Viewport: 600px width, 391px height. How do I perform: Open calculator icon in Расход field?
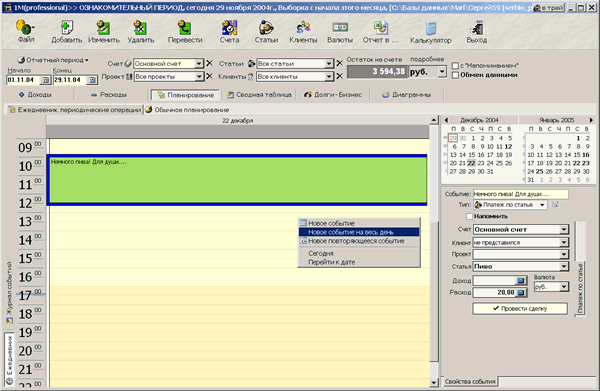click(520, 293)
